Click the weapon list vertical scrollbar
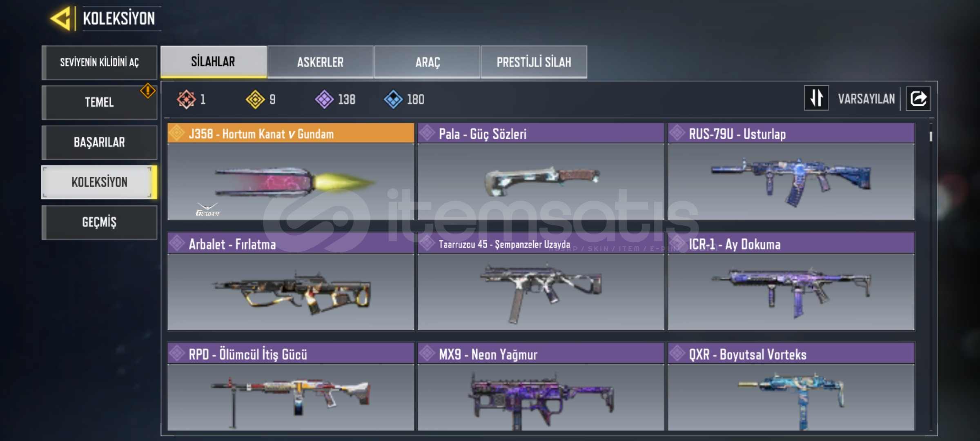980x441 pixels. (931, 274)
